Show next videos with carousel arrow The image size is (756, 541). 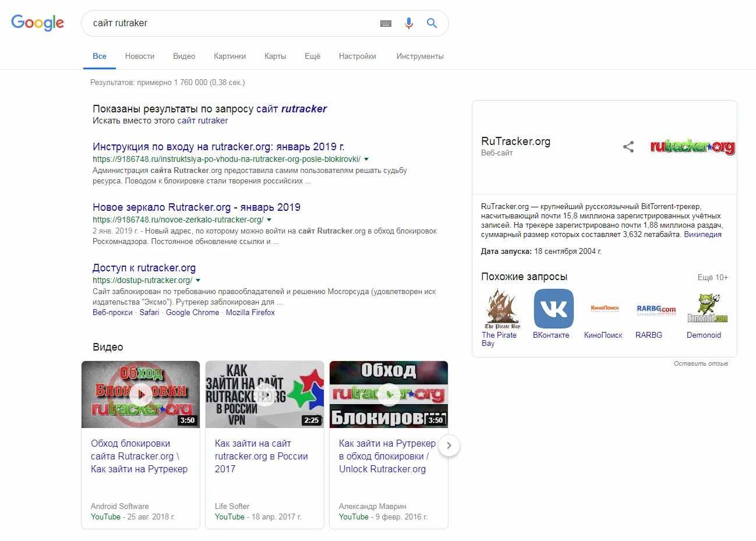pos(448,445)
